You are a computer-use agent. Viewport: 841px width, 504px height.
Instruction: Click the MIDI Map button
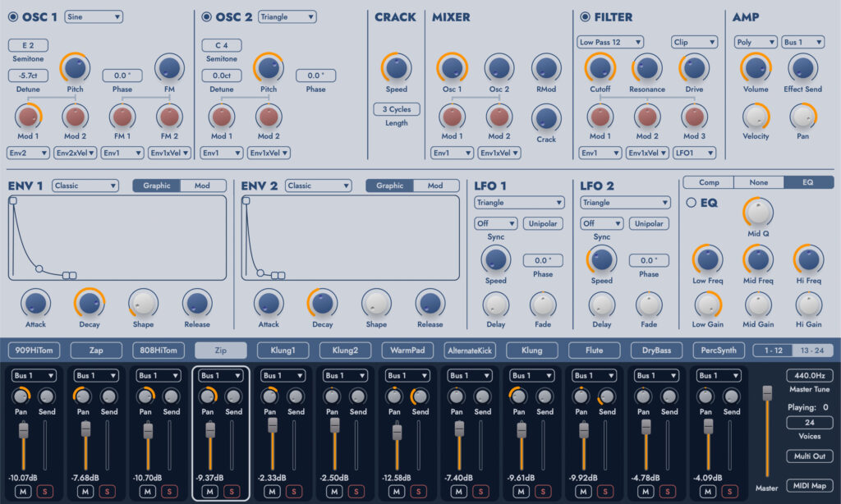(x=808, y=485)
